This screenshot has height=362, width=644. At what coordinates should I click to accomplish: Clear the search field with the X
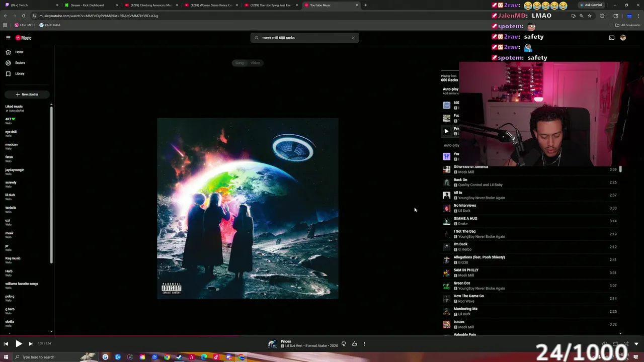[353, 38]
